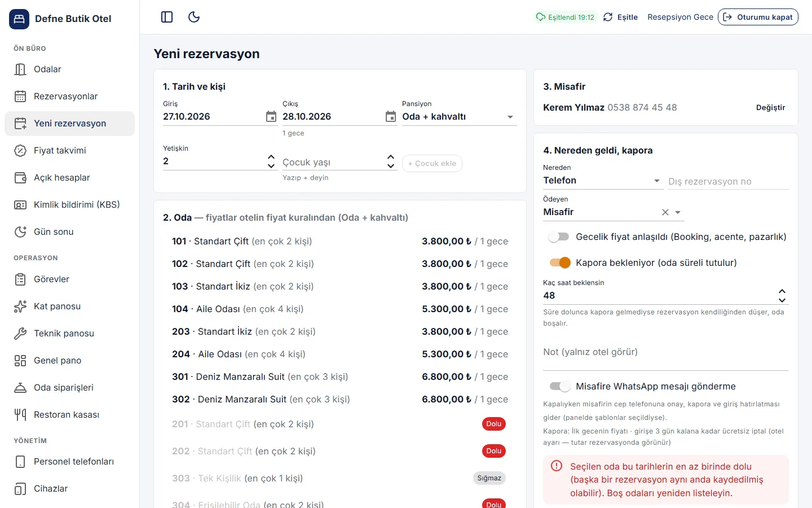
Task: Click the Eşitlendi 19:12 status badge
Action: point(565,17)
